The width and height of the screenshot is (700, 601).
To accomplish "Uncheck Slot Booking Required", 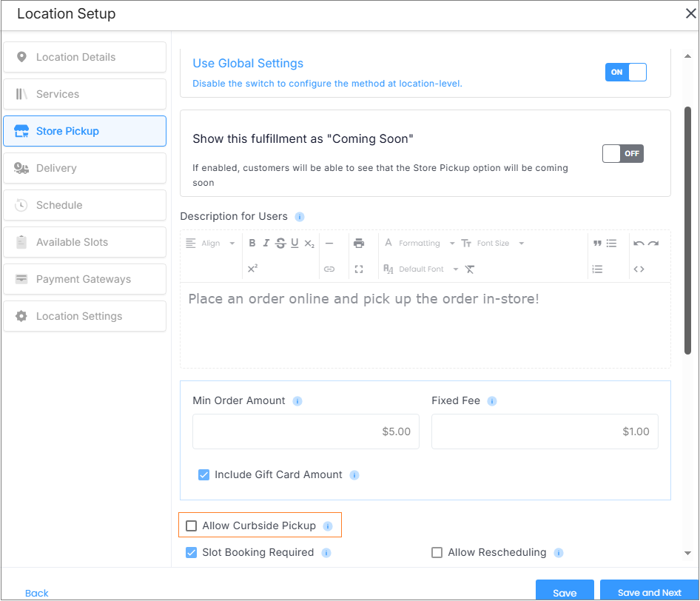I will [x=191, y=552].
